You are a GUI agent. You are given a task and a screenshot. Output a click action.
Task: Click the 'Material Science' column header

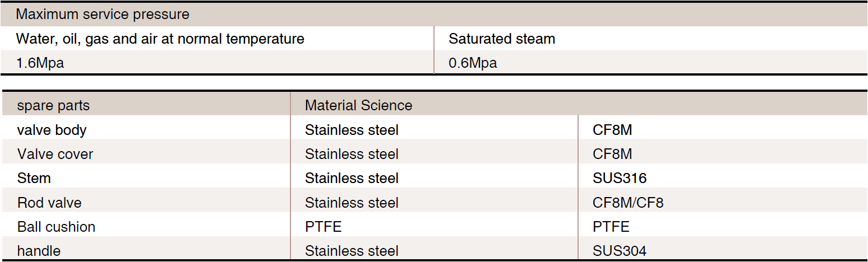coord(359,105)
